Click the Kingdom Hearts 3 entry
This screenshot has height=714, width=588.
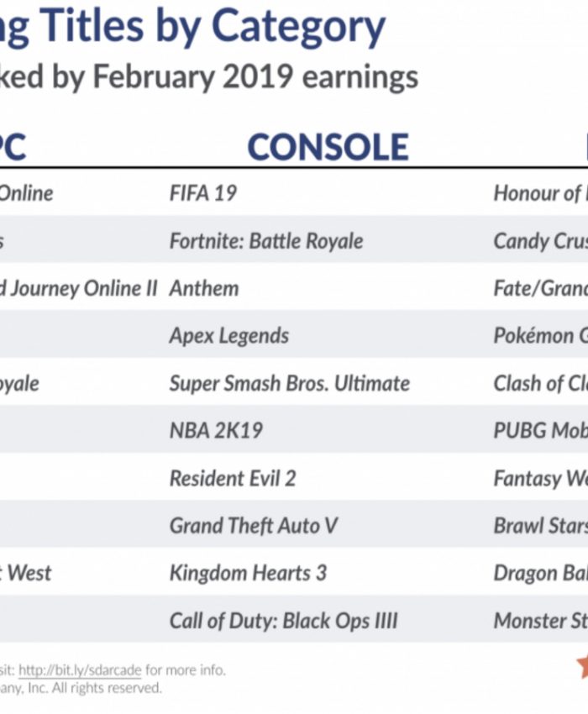[x=248, y=573]
